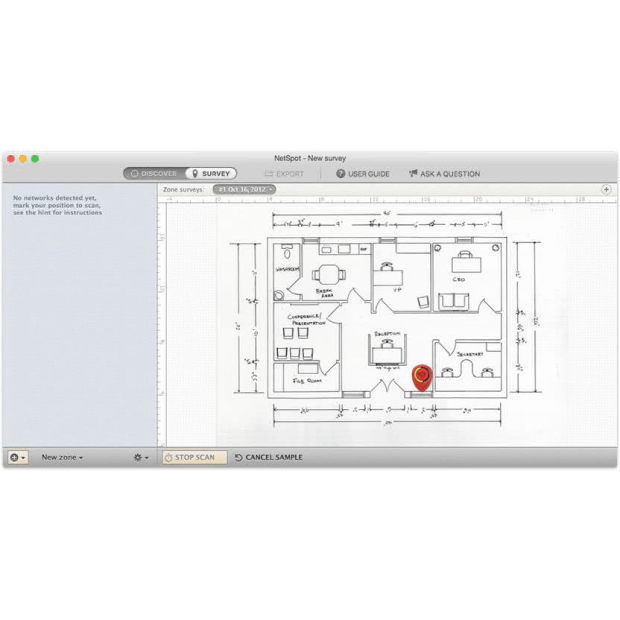Open the User Guide
Viewport: 620px width, 620px height.
[x=363, y=174]
